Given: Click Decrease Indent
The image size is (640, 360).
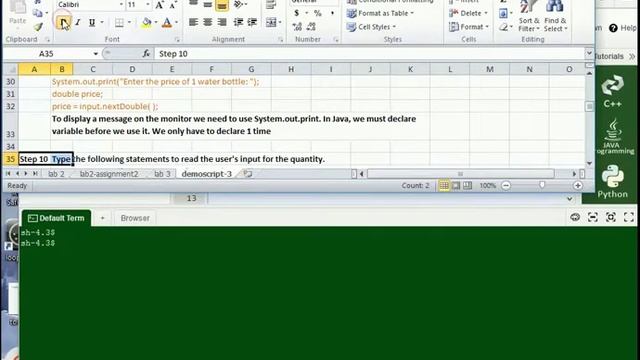Looking at the screenshot, I should click(x=238, y=22).
